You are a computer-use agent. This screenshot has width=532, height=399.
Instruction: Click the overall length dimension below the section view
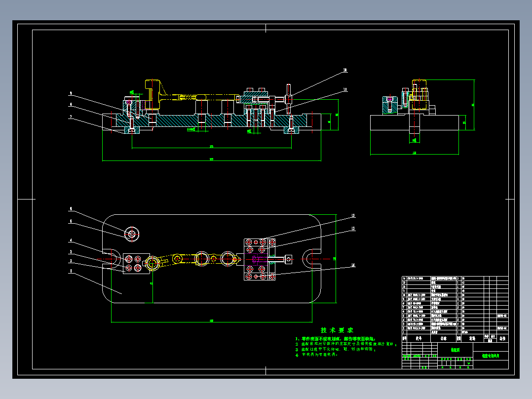(211, 159)
